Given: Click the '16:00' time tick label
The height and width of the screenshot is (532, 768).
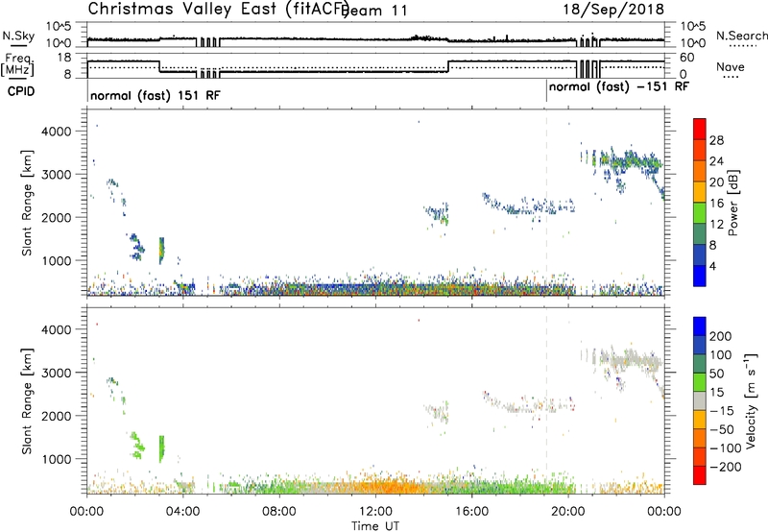Looking at the screenshot, I should tap(471, 512).
